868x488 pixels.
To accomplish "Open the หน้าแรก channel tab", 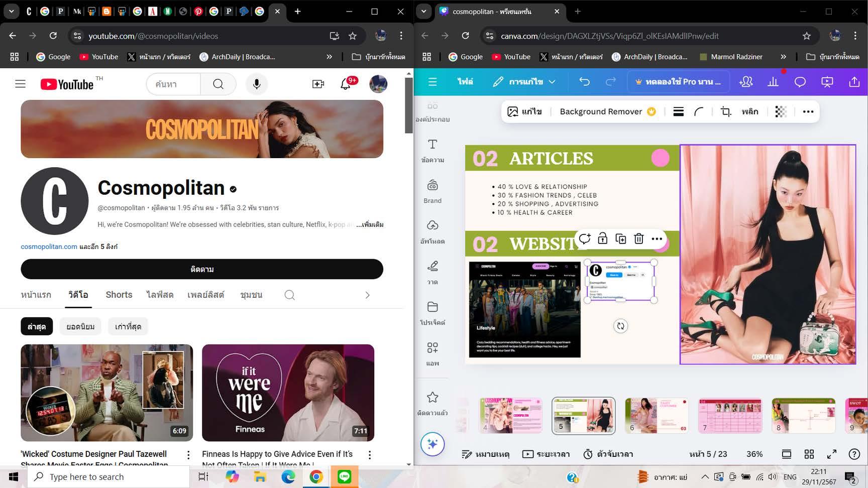I will click(36, 295).
